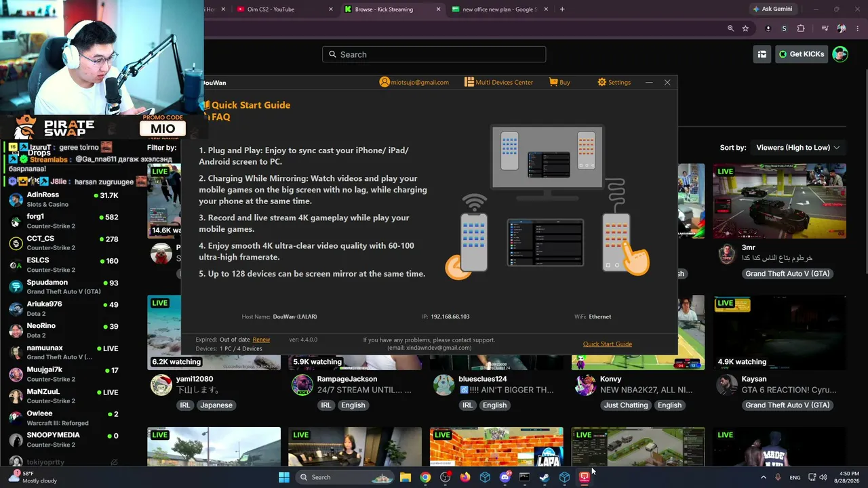Image resolution: width=868 pixels, height=488 pixels.
Task: Open the Kick profile avatar menu
Action: click(x=840, y=54)
